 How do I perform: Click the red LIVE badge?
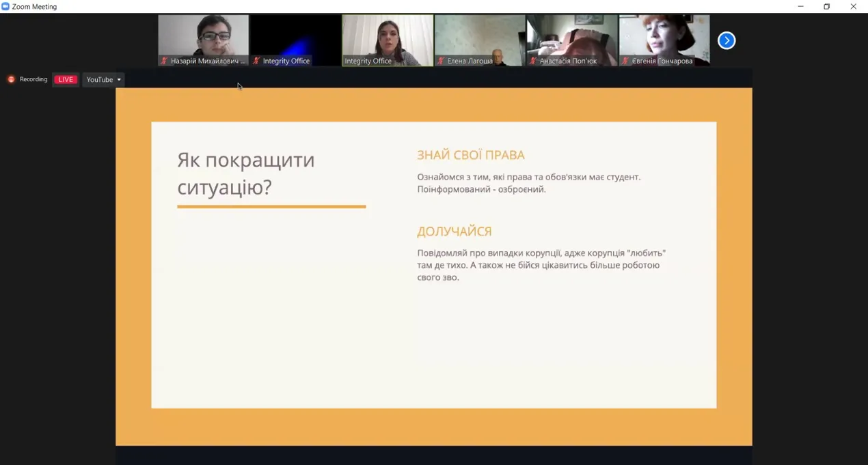(x=66, y=79)
